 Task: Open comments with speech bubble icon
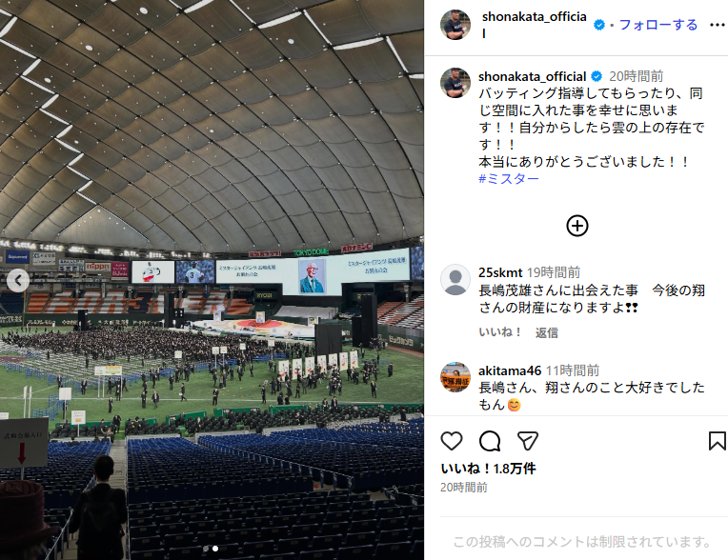pos(490,441)
